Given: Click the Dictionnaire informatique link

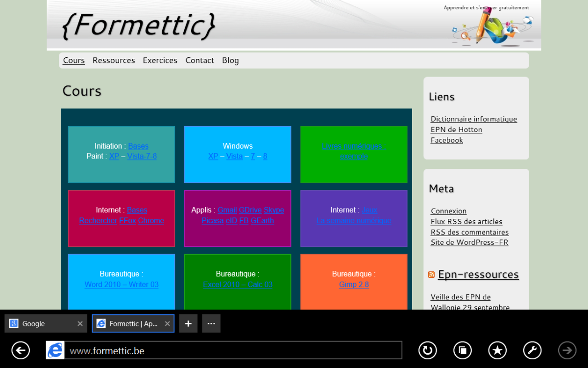Looking at the screenshot, I should pyautogui.click(x=473, y=119).
